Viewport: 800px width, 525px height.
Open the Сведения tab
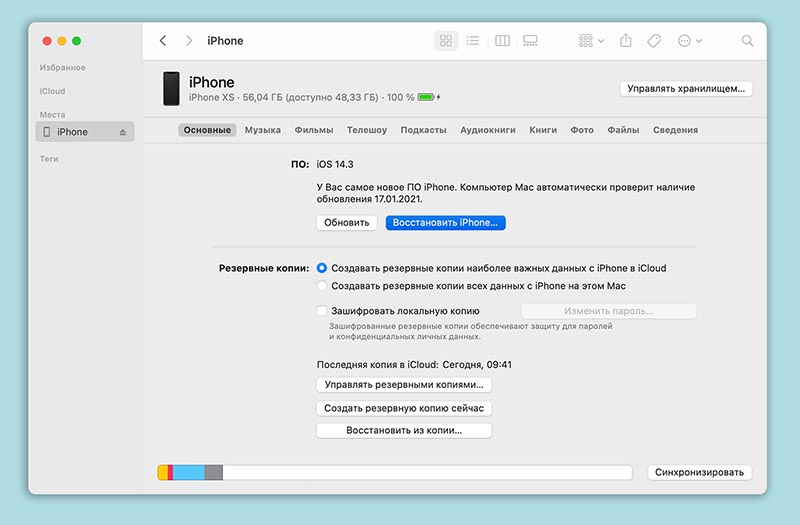click(x=676, y=130)
